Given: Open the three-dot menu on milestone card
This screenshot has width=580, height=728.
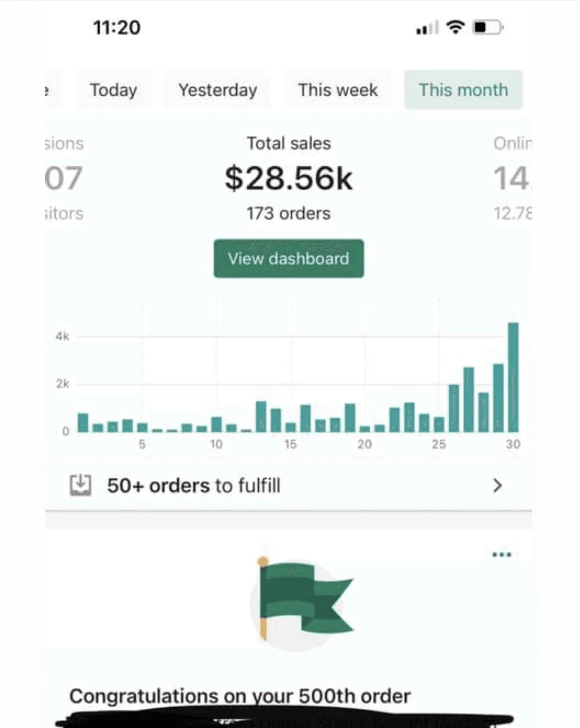Looking at the screenshot, I should [502, 554].
